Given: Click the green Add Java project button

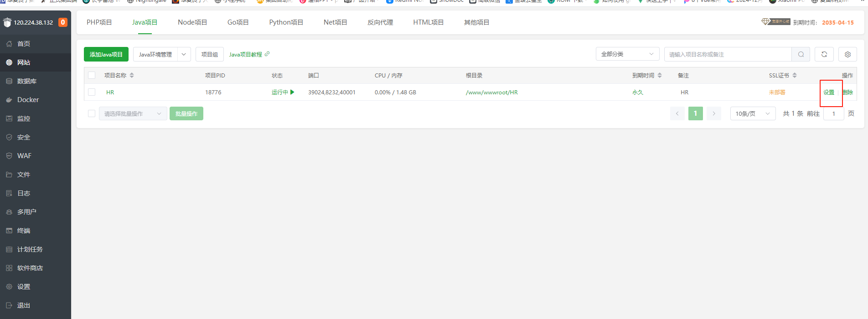Looking at the screenshot, I should click(x=106, y=54).
